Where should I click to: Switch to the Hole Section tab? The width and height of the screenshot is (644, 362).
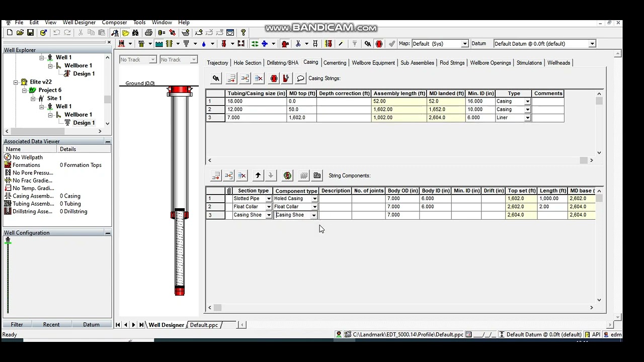[247, 63]
